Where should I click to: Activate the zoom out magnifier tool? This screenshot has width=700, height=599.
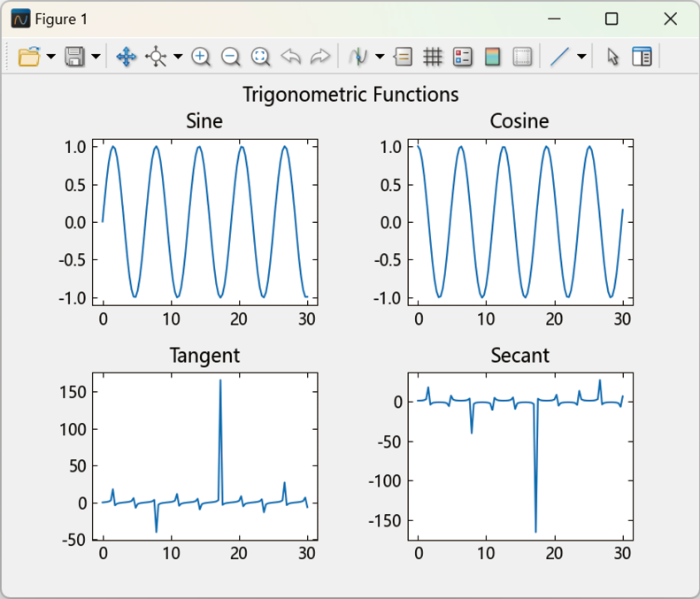(x=231, y=57)
